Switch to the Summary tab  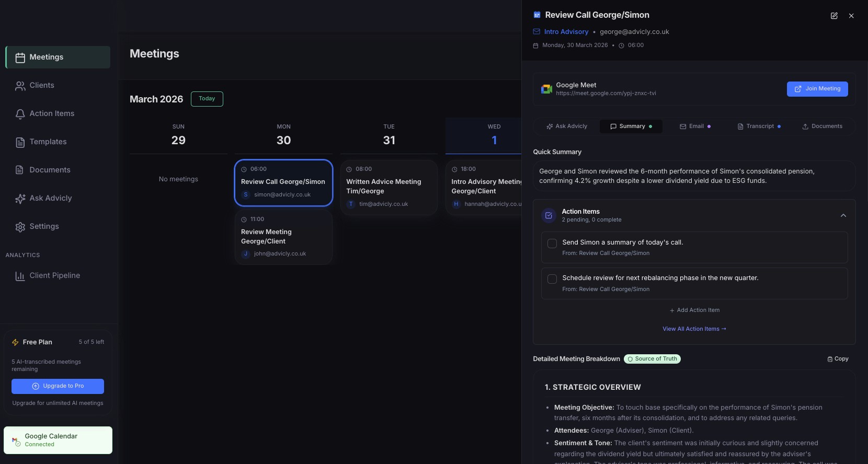coord(631,126)
